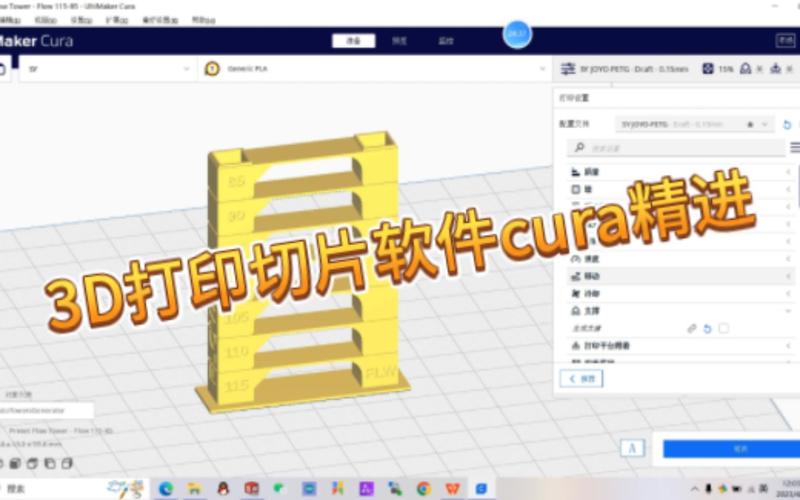This screenshot has width=800, height=500.
Task: Click the Speed category icon
Action: [576, 259]
